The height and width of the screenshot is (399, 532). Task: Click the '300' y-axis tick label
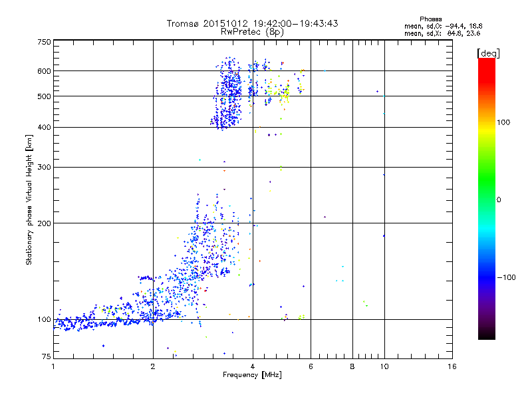pyautogui.click(x=45, y=168)
